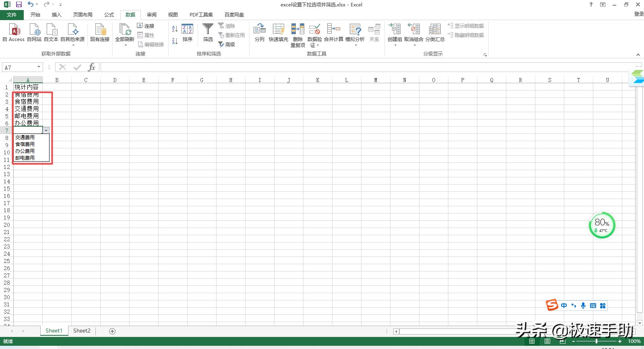Select cell A1 containing 统计内容

click(x=28, y=87)
